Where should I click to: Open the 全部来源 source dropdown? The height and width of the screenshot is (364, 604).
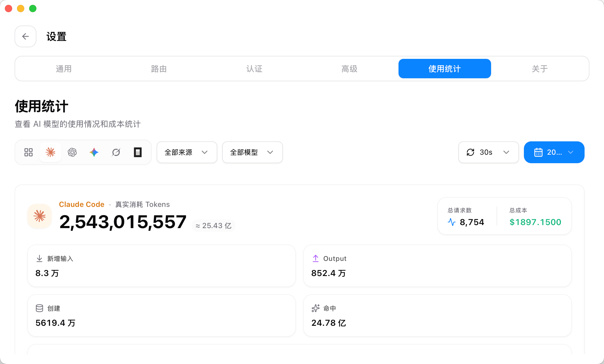click(187, 152)
